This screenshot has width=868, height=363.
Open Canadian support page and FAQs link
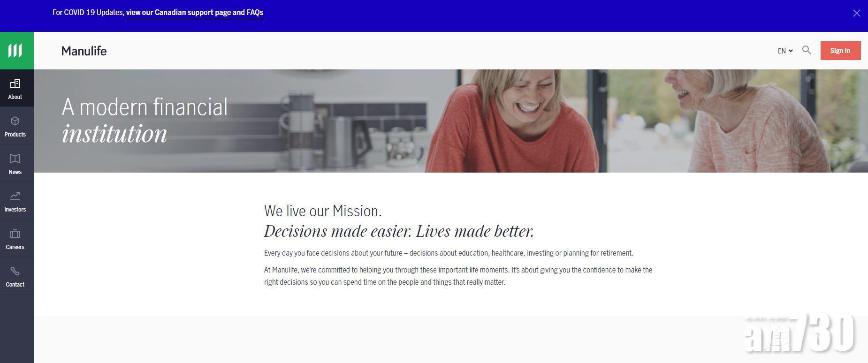[195, 13]
